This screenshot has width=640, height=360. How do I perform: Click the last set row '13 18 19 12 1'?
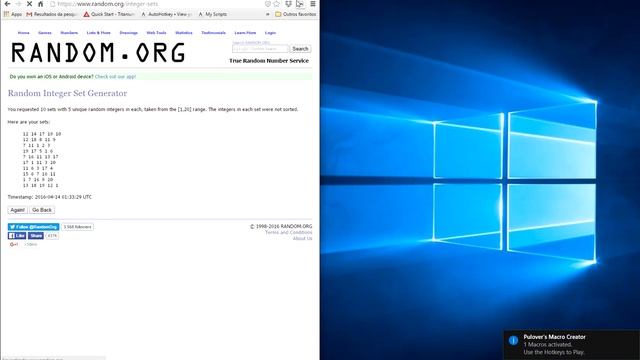41,185
